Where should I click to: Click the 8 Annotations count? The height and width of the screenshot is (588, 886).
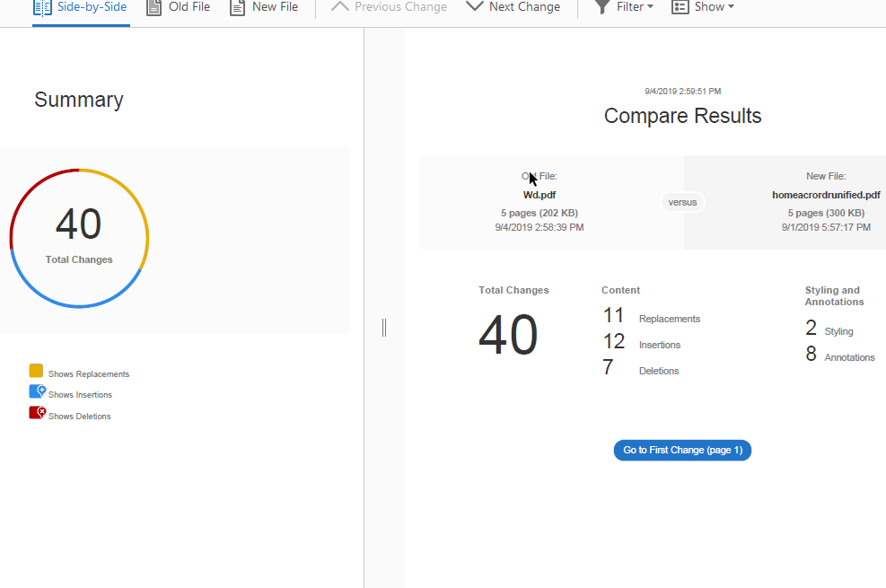point(811,354)
